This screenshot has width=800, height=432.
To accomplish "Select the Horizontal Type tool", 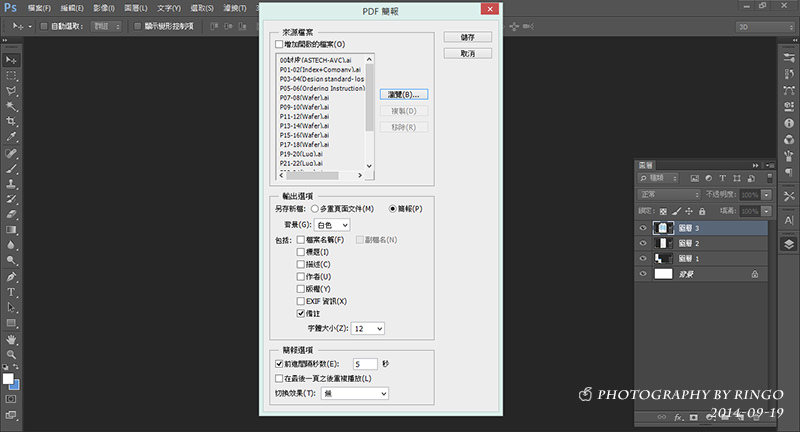I will [11, 292].
